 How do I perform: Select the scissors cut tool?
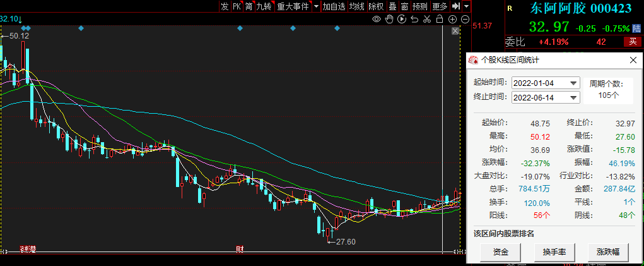[x=427, y=19]
